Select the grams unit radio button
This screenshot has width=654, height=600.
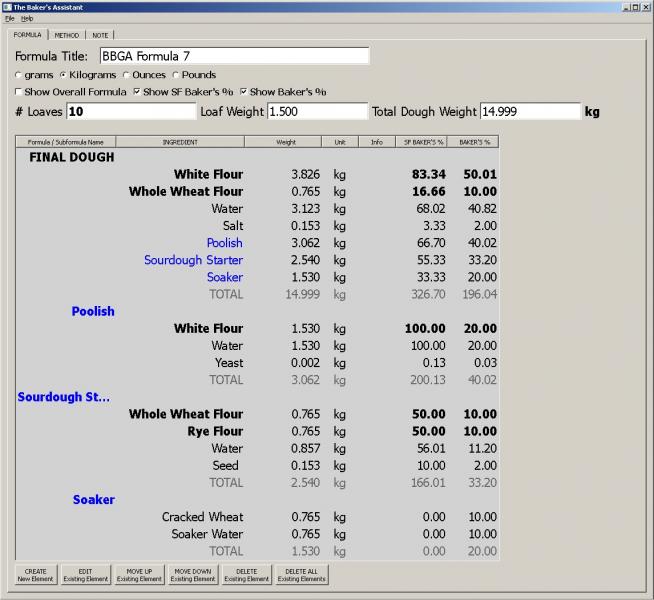click(x=19, y=75)
